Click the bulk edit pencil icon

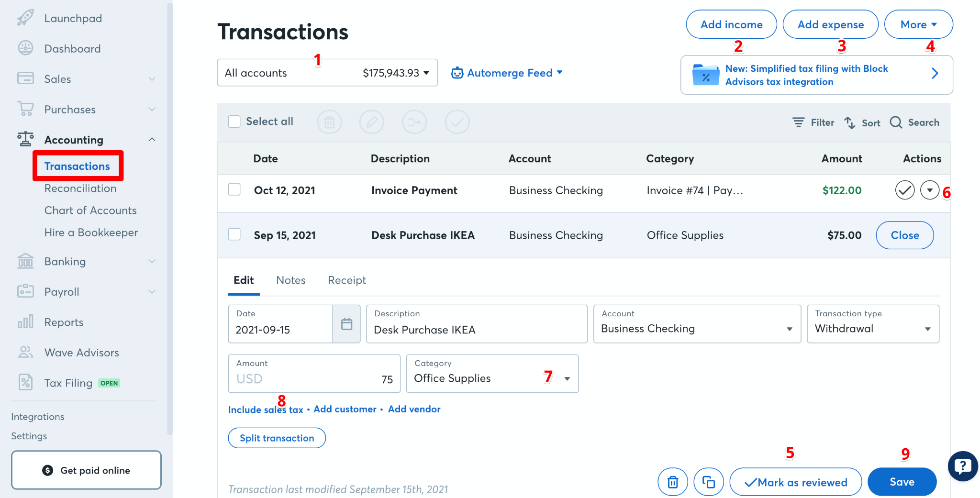pyautogui.click(x=372, y=122)
